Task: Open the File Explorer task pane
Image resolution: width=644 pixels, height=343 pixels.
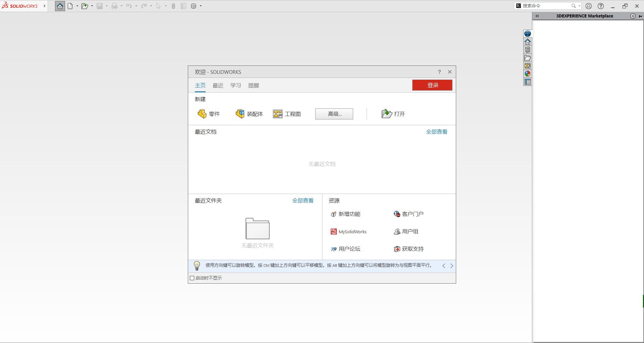Action: coord(528,57)
